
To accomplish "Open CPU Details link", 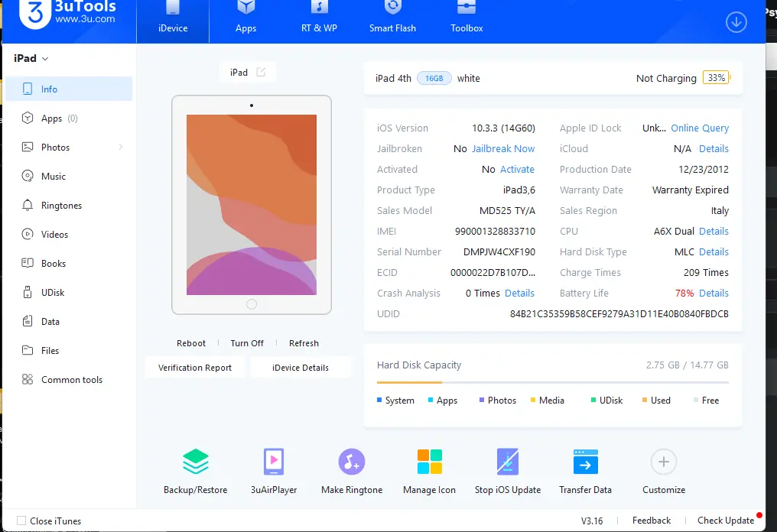I will [714, 232].
